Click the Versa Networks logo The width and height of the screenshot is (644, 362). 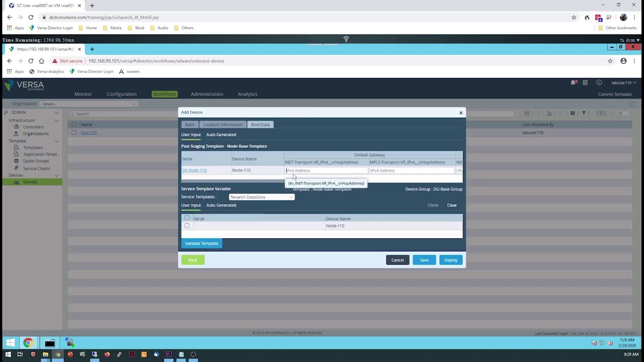click(x=24, y=85)
